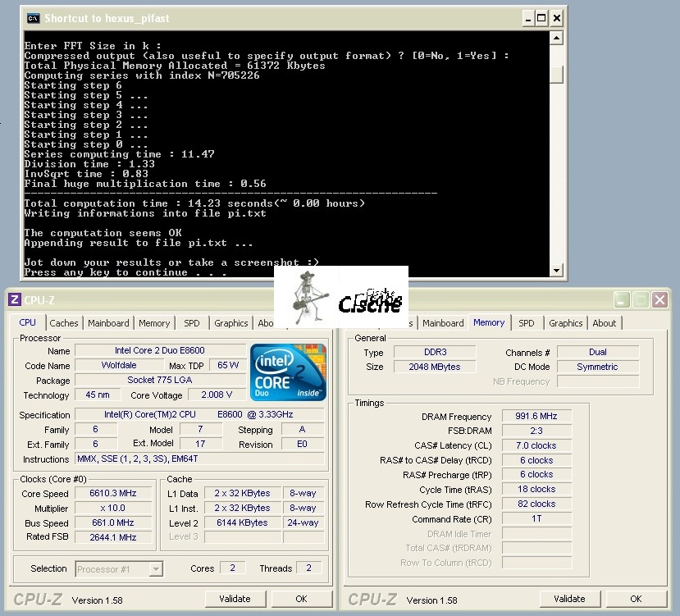Click the console window's scrollbar thumb
This screenshot has width=680, height=616.
pos(556,74)
